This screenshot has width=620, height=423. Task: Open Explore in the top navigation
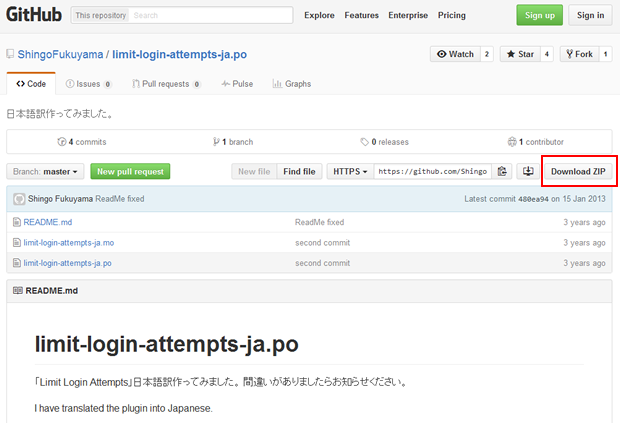point(319,15)
